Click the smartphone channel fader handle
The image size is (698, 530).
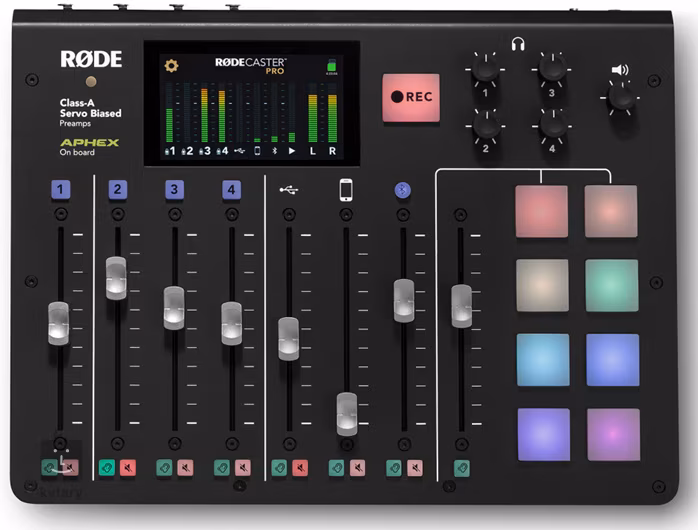coord(347,414)
